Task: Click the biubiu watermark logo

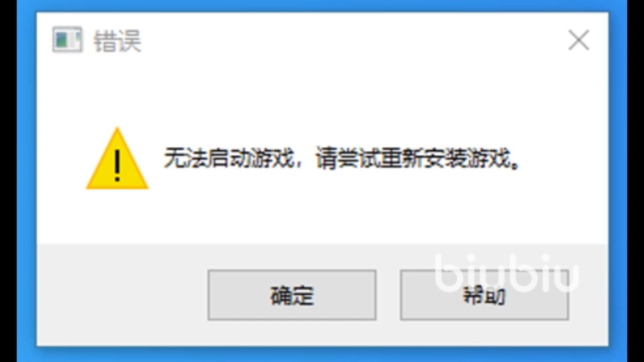Action: coord(507,273)
